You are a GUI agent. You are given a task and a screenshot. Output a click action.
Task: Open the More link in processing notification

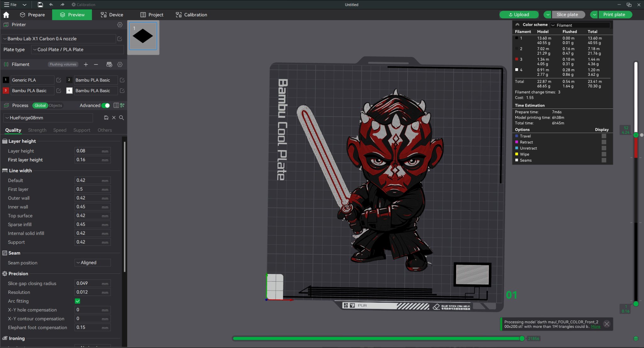[596, 327]
